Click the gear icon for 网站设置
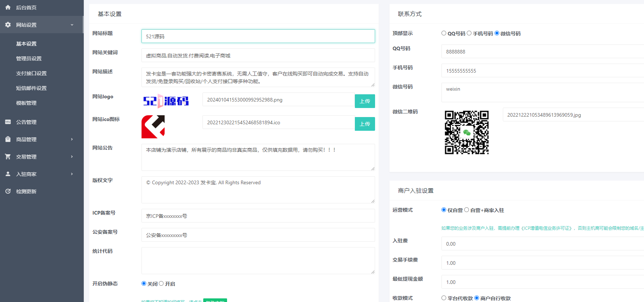The image size is (644, 302). tap(8, 25)
